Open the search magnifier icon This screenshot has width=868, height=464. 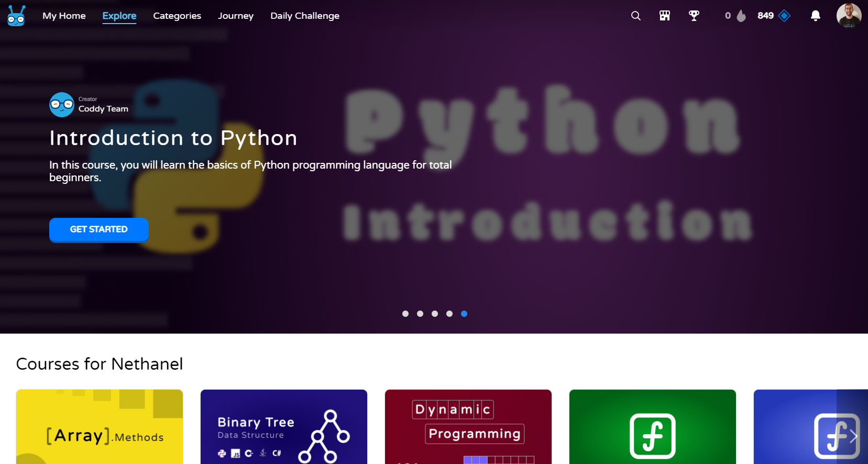click(x=636, y=16)
